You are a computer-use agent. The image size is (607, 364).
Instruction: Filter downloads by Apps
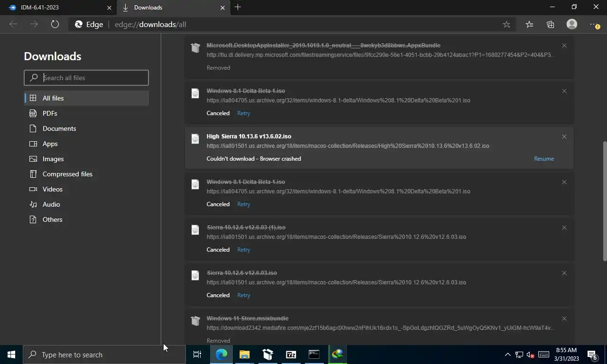tap(86, 144)
